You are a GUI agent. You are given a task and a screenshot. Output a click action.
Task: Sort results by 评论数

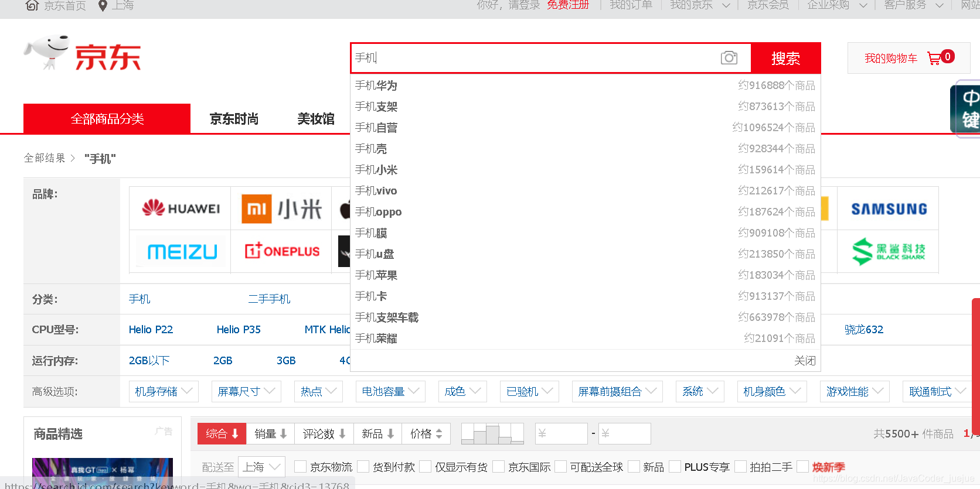pyautogui.click(x=324, y=433)
